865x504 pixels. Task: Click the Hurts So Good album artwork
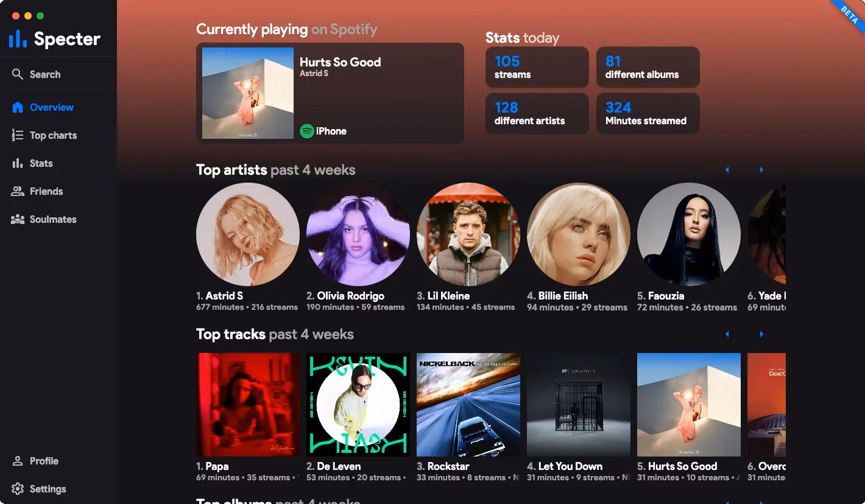click(x=247, y=93)
